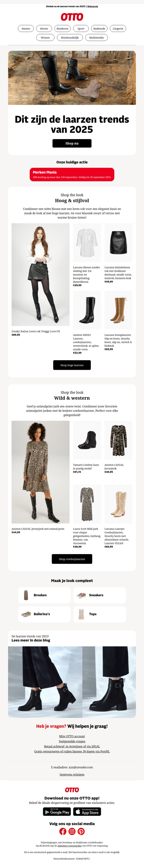Click Shop hoge laarzen button
The width and height of the screenshot is (144, 868).
coord(72,365)
